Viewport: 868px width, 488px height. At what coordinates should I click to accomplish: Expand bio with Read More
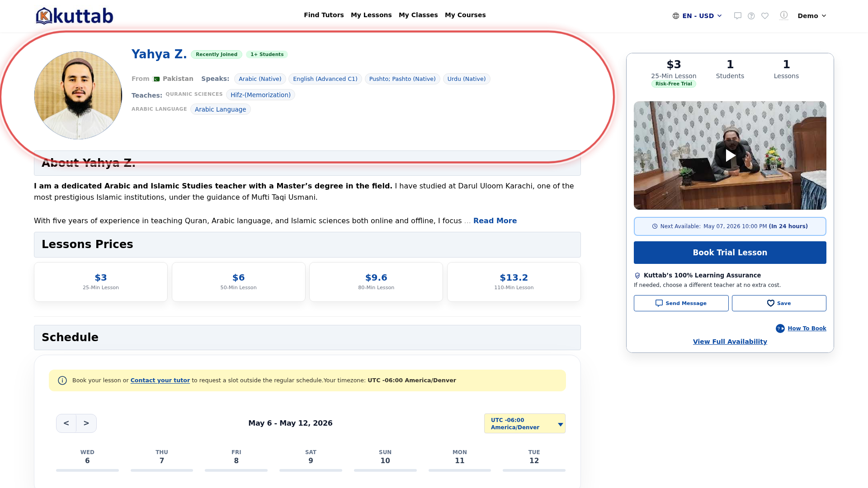tap(495, 221)
